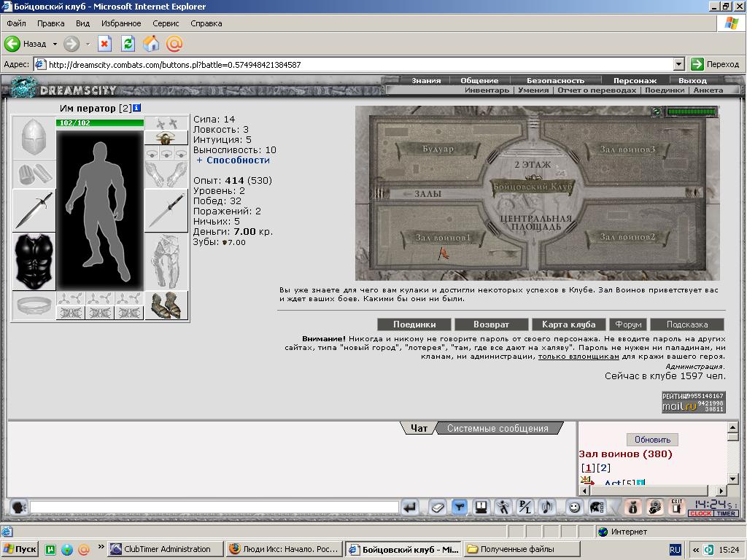Toggle the P/L transliteration icon

coord(525,507)
